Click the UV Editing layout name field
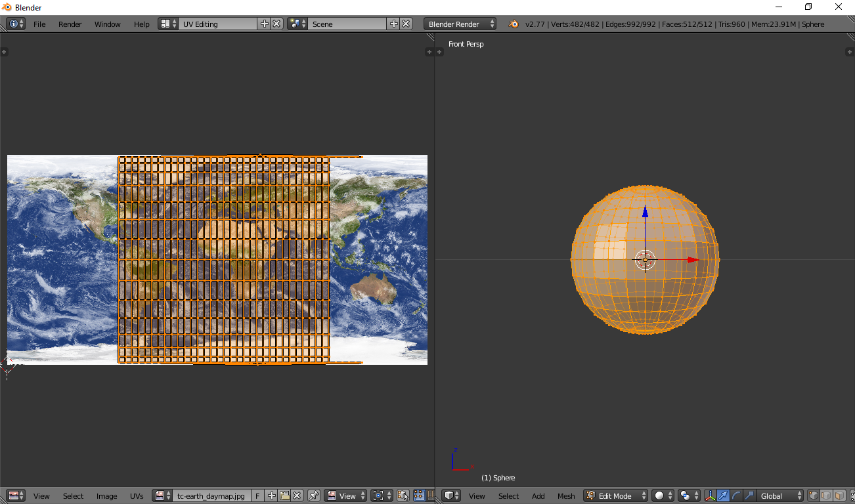 coord(217,24)
